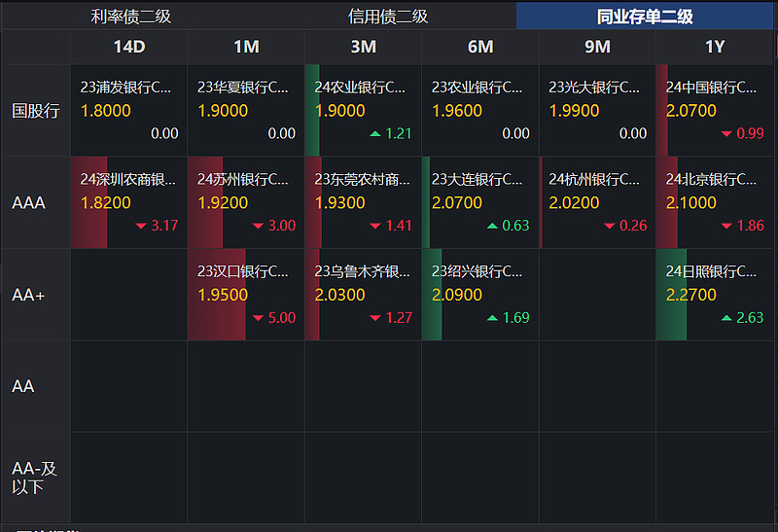The width and height of the screenshot is (778, 532).
Task: Click the 3M column header
Action: 363,47
